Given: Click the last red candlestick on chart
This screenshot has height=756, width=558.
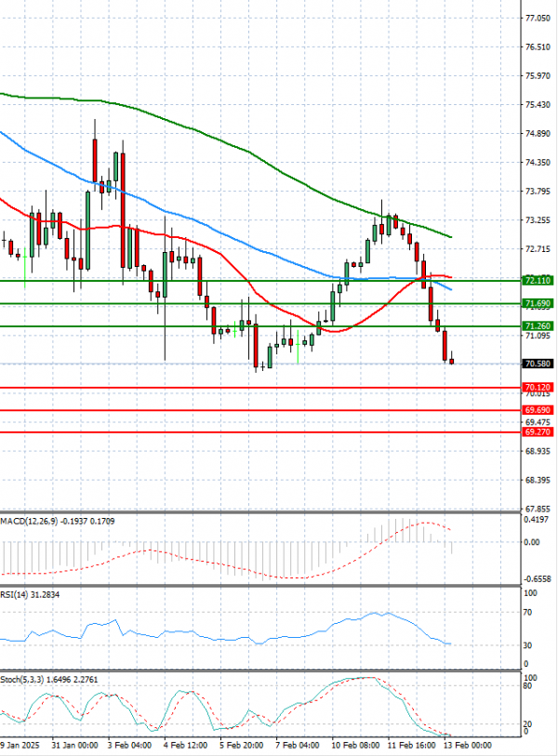Looking at the screenshot, I should click(452, 361).
